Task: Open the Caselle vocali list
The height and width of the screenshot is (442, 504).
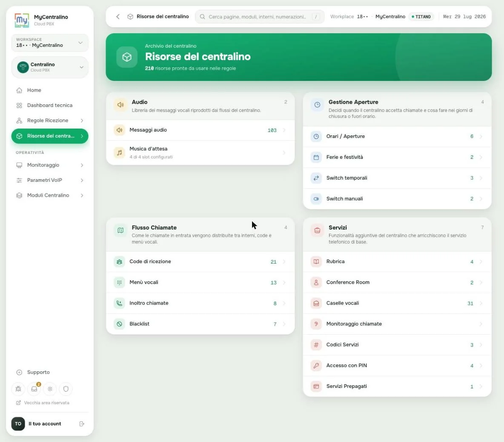Action: [397, 304]
